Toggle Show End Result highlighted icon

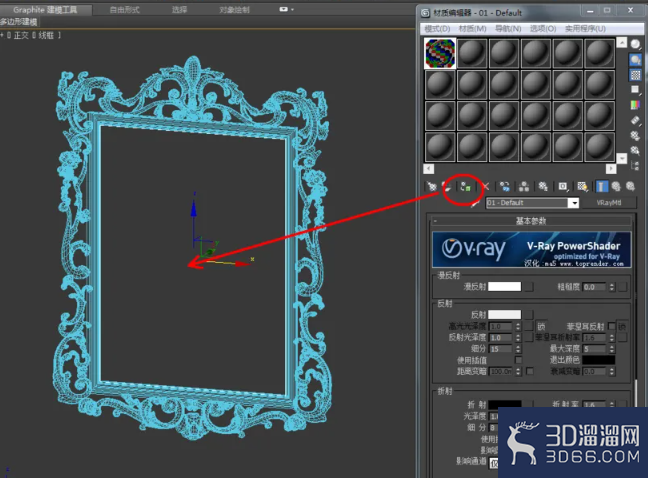[601, 186]
